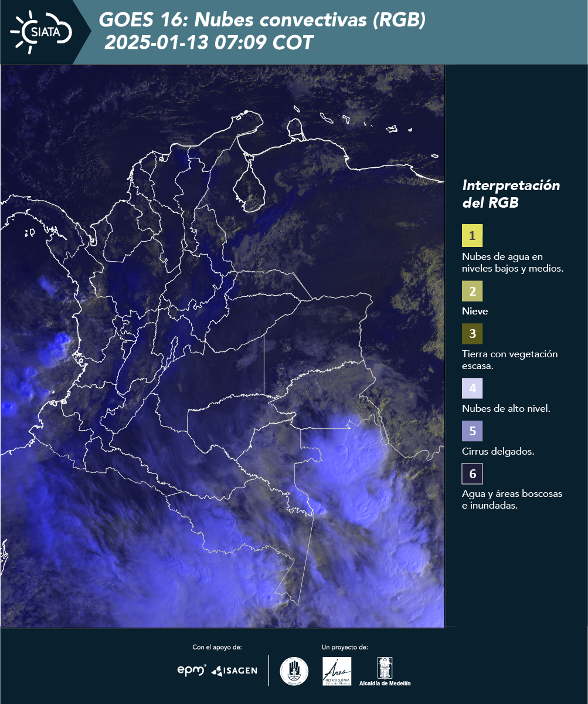Click the SIATA sun-cloud logo

(41, 32)
